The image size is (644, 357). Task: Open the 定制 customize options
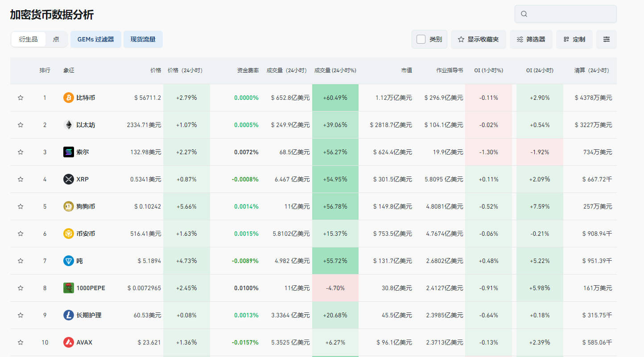574,39
